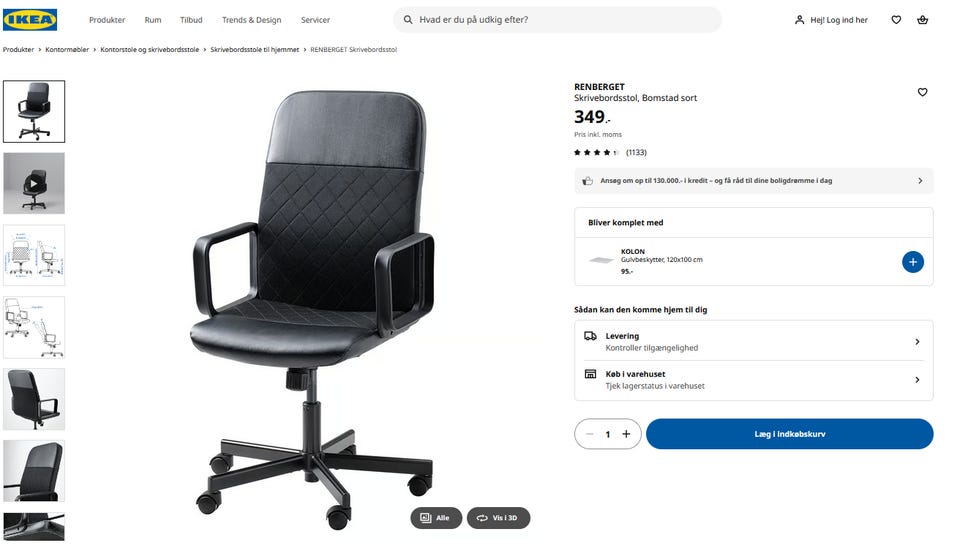Open favorites heart icon in top header
The image size is (960, 551).
coord(896,20)
